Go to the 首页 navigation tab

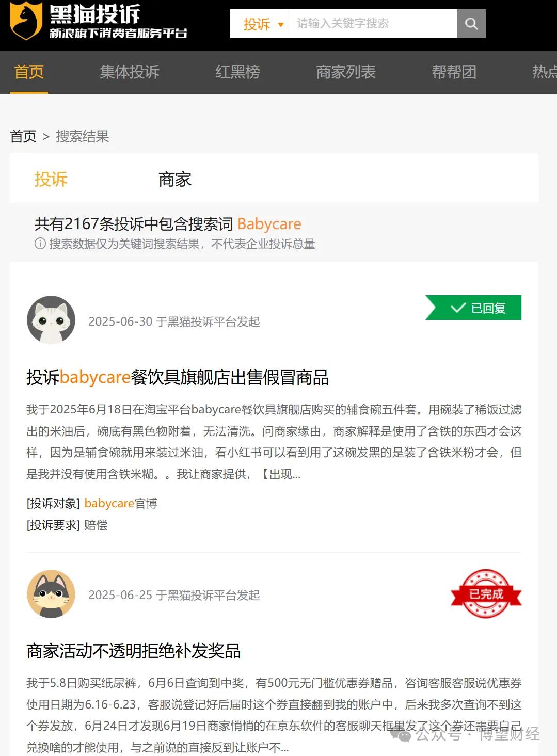click(x=29, y=72)
